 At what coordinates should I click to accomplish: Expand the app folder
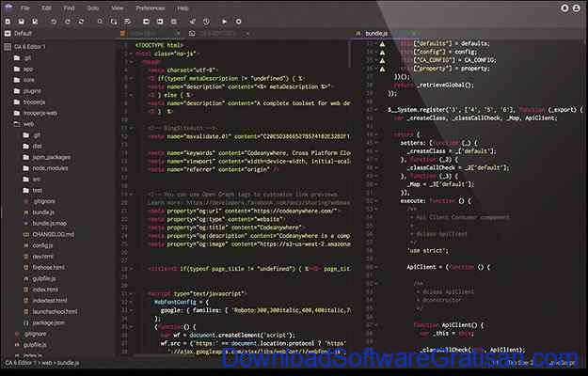(23, 69)
